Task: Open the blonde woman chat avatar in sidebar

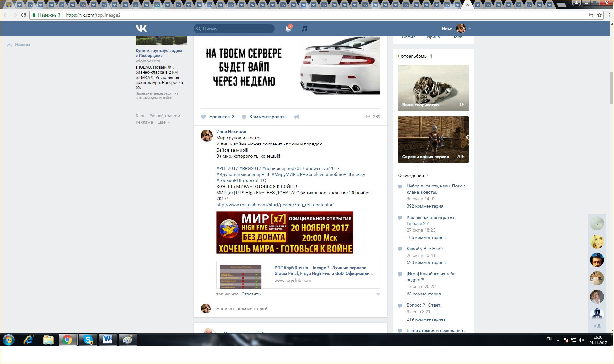Action: (597, 242)
